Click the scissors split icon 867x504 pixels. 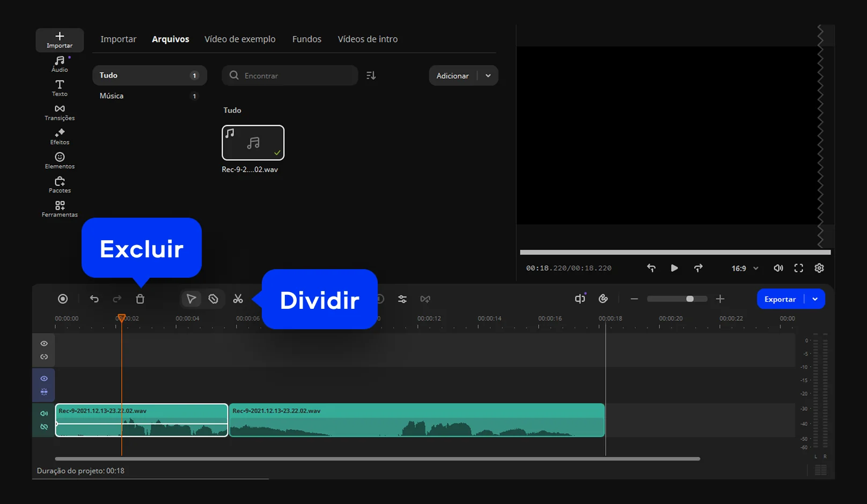[x=238, y=299]
